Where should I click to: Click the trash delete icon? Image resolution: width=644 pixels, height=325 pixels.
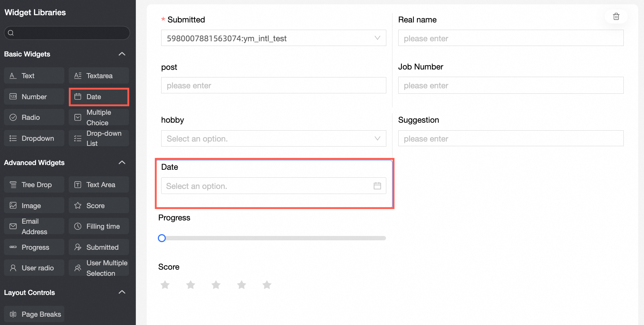(x=616, y=16)
